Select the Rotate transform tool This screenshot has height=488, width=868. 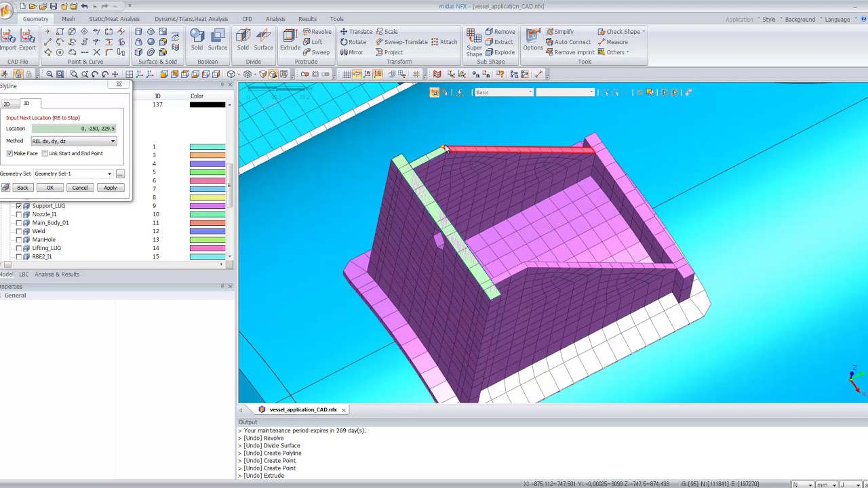(x=353, y=42)
